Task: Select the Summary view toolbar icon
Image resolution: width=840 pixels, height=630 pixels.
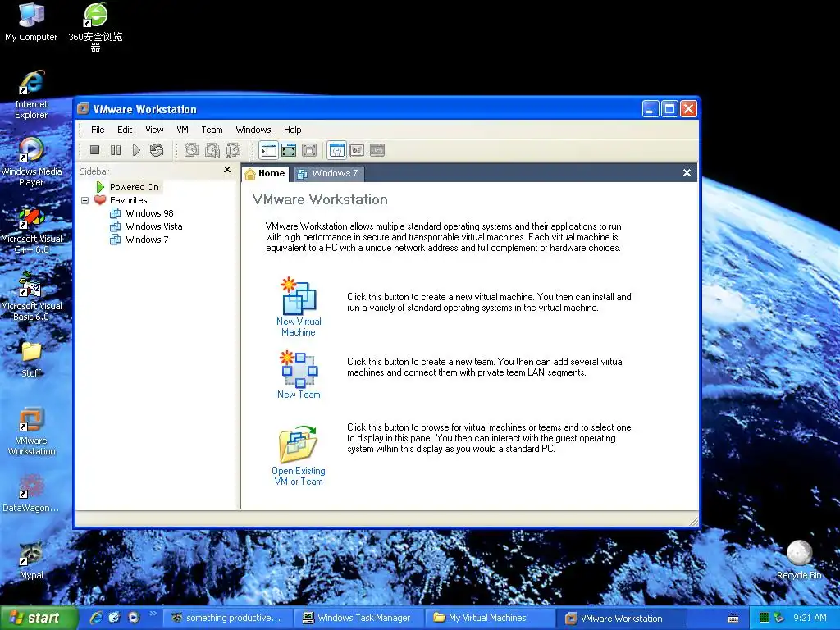Action: click(336, 150)
